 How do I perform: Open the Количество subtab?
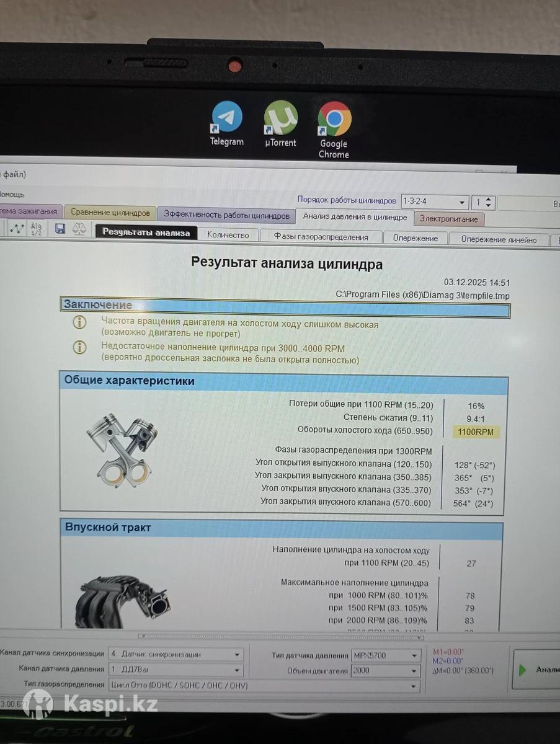click(228, 235)
